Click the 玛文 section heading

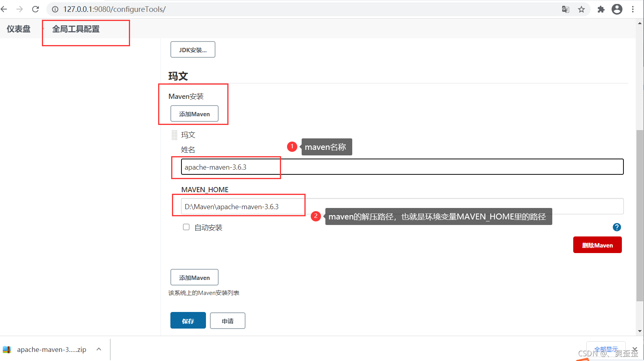(178, 76)
